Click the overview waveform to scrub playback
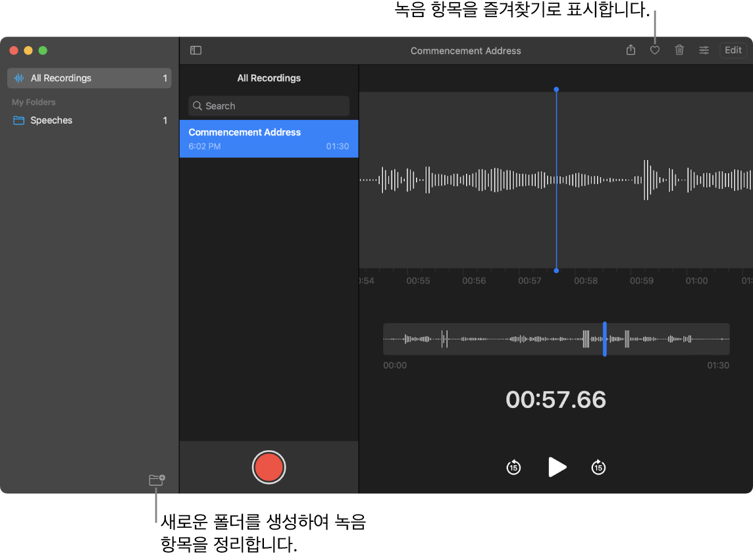Image resolution: width=753 pixels, height=560 pixels. [556, 339]
